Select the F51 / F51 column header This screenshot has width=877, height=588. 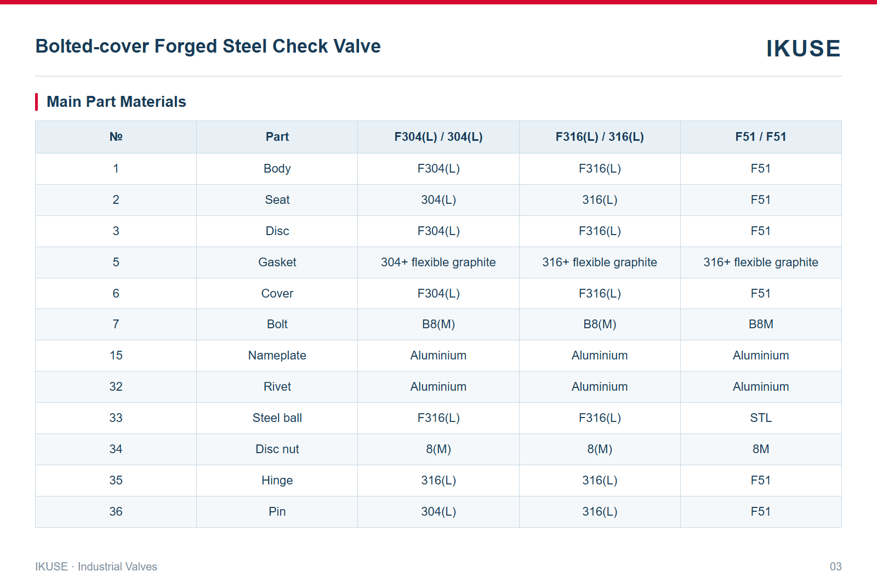[x=761, y=136]
